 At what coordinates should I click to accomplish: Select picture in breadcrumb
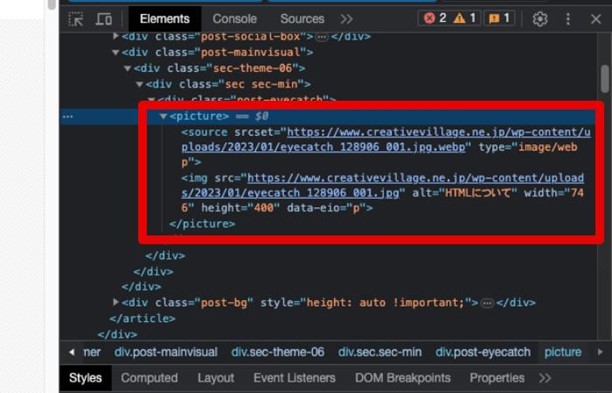(563, 352)
